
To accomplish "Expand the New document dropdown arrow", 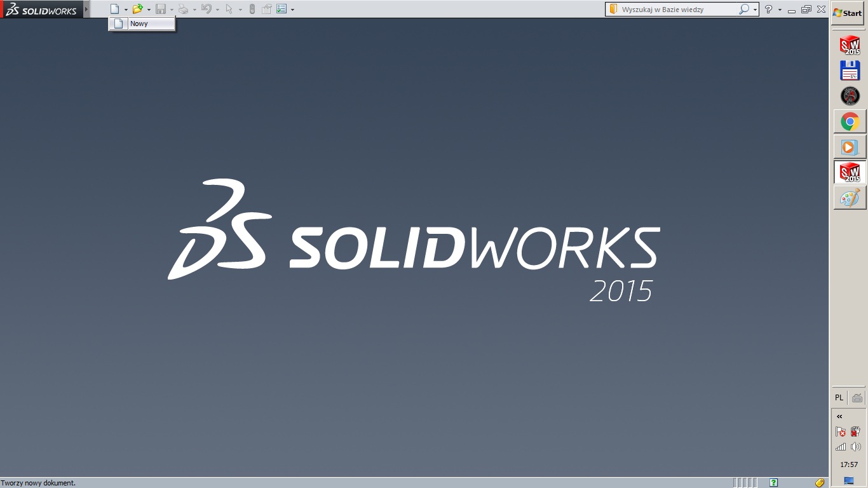I will [126, 10].
